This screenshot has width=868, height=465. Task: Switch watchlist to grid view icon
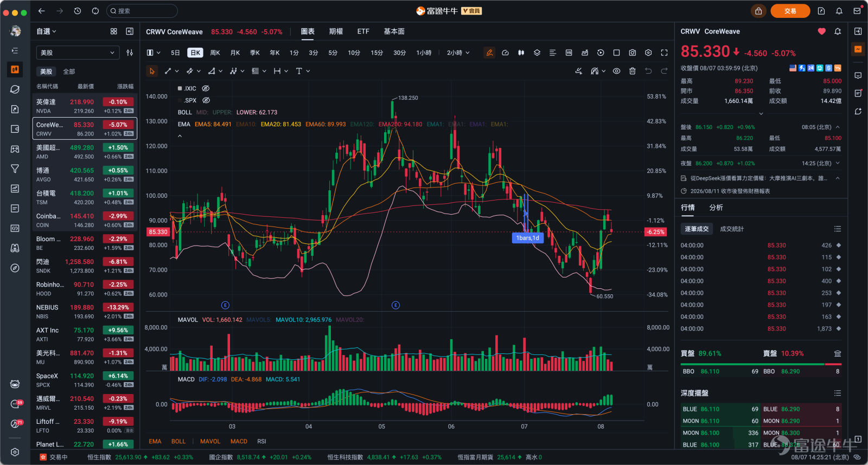coord(114,31)
